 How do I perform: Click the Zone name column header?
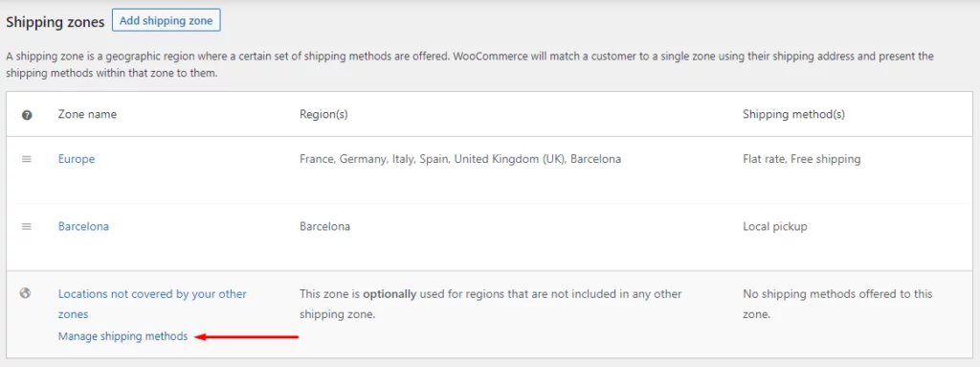tap(87, 115)
